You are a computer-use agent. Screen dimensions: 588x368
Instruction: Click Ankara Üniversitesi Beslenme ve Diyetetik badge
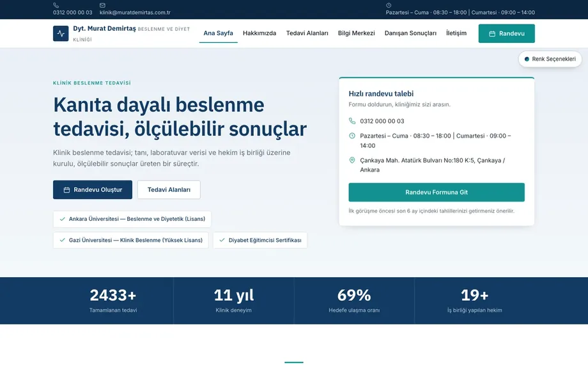[x=132, y=219]
